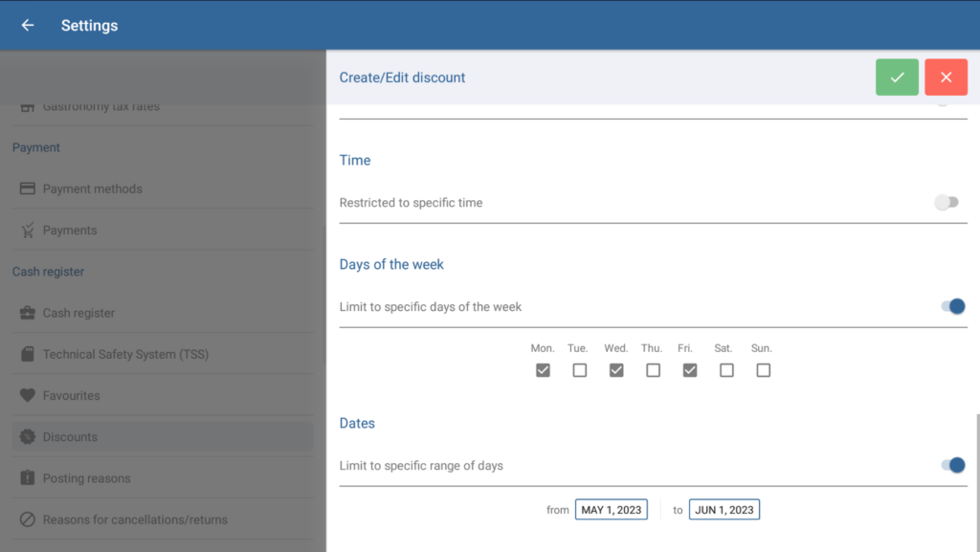Screen dimensions: 980x552
Task: Open the from date MAY 1, 2023 picker
Action: 612,510
